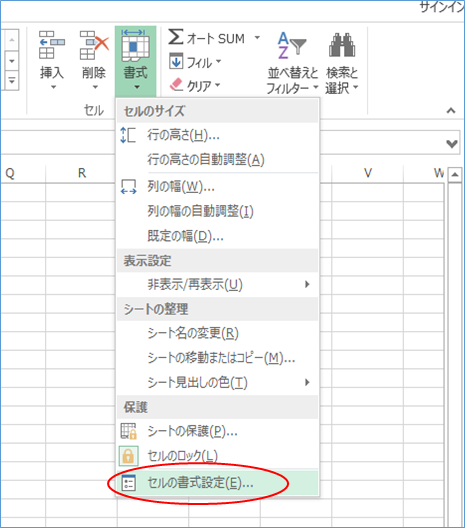The image size is (465, 528).
Task: Click the 削除 (Delete) cells icon
Action: coord(94,44)
